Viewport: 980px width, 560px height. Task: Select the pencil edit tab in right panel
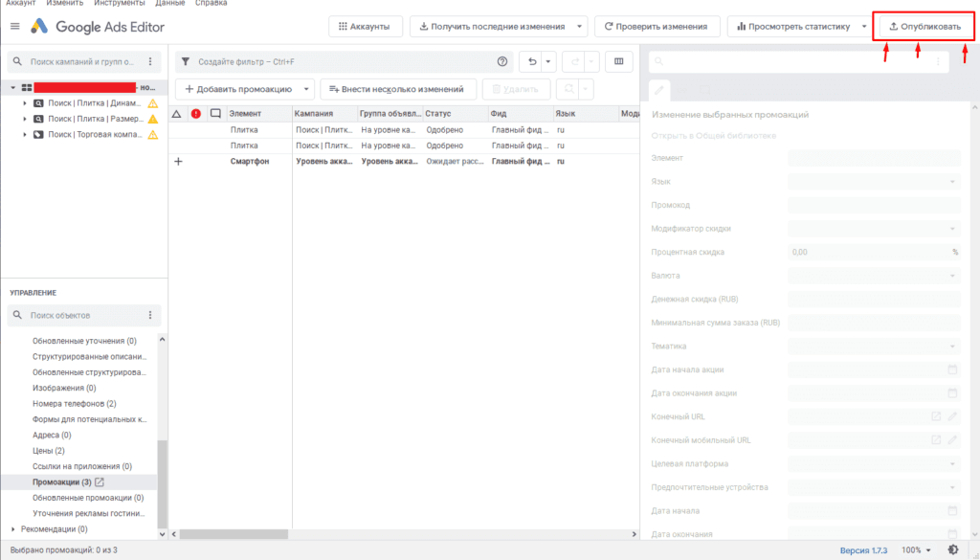(659, 91)
